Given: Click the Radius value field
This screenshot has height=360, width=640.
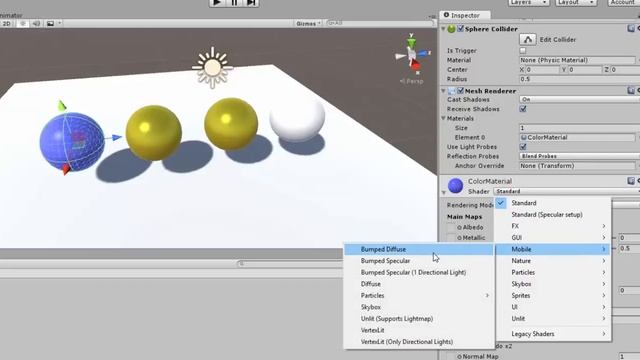Looking at the screenshot, I should [x=580, y=79].
